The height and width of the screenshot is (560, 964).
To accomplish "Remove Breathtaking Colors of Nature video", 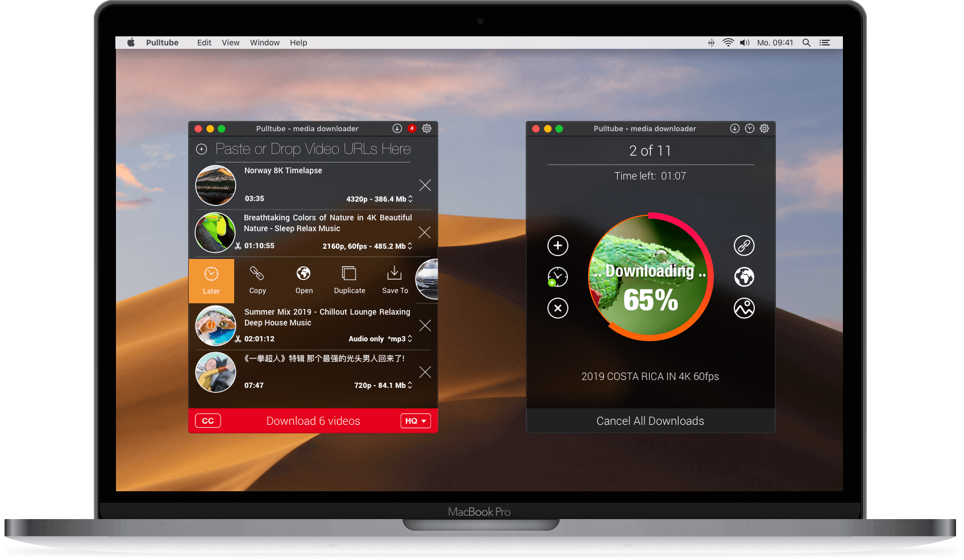I will tap(425, 232).
